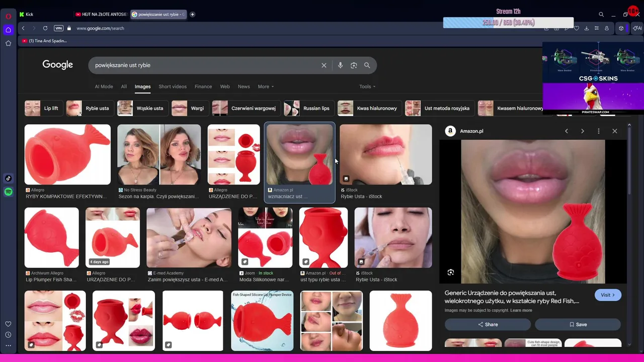Expand the Tools dropdown

(367, 86)
